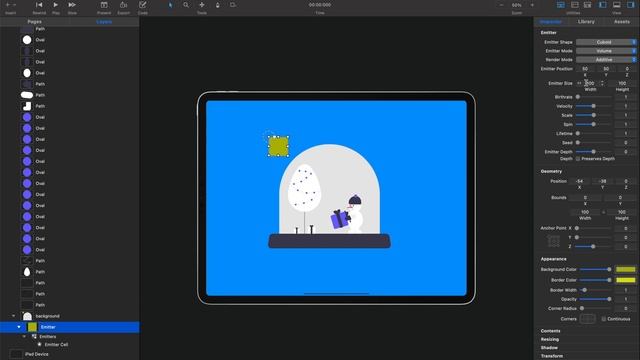Open the Library tab
Image resolution: width=640 pixels, height=360 pixels.
tap(586, 22)
